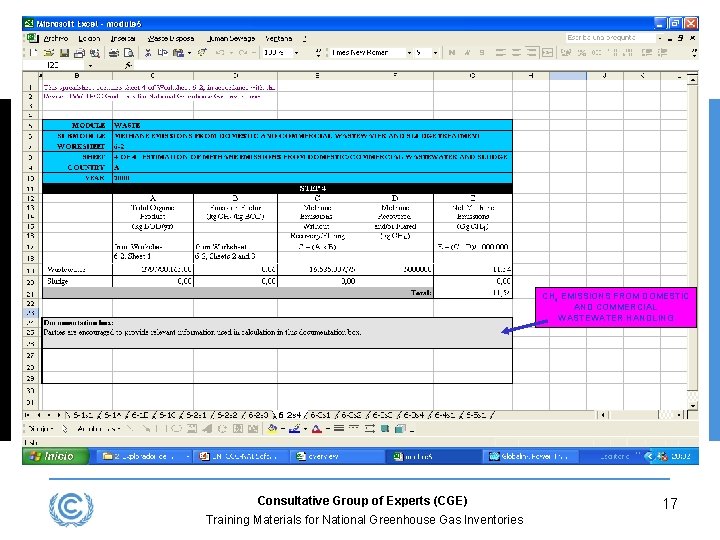Open the Autoformas button

pyautogui.click(x=98, y=429)
